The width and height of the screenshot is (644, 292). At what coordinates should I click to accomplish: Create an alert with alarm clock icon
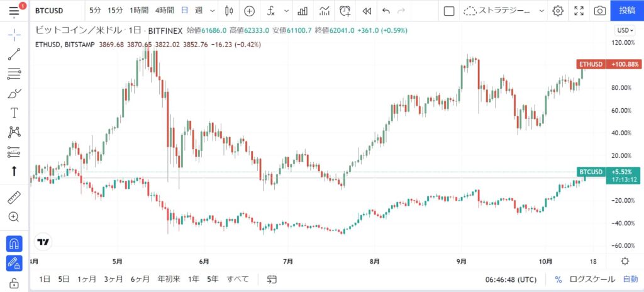tap(345, 11)
